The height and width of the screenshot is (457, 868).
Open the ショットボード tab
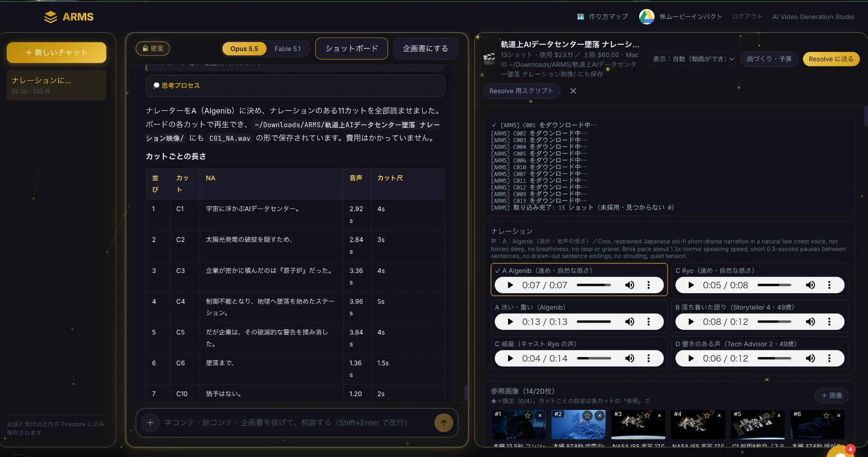pyautogui.click(x=352, y=48)
